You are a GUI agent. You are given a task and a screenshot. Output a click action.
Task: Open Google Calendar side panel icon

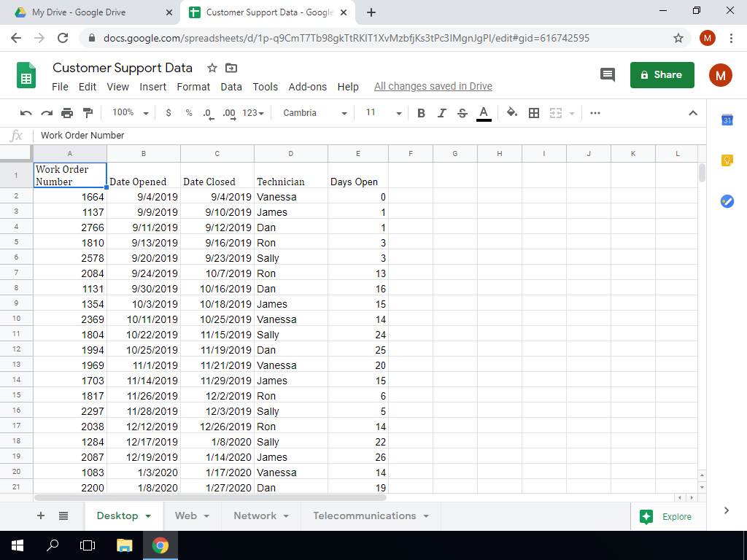click(x=727, y=120)
